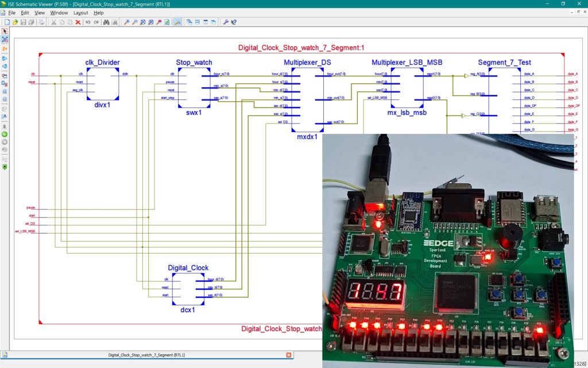Screen dimensions: 588x368
Task: Zoom to full view of the schematic
Action: 143,22
